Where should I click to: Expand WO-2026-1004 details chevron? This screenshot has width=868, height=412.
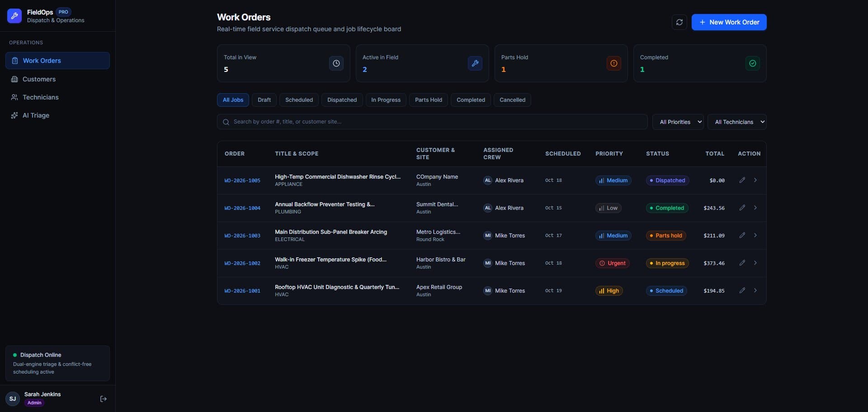[755, 208]
